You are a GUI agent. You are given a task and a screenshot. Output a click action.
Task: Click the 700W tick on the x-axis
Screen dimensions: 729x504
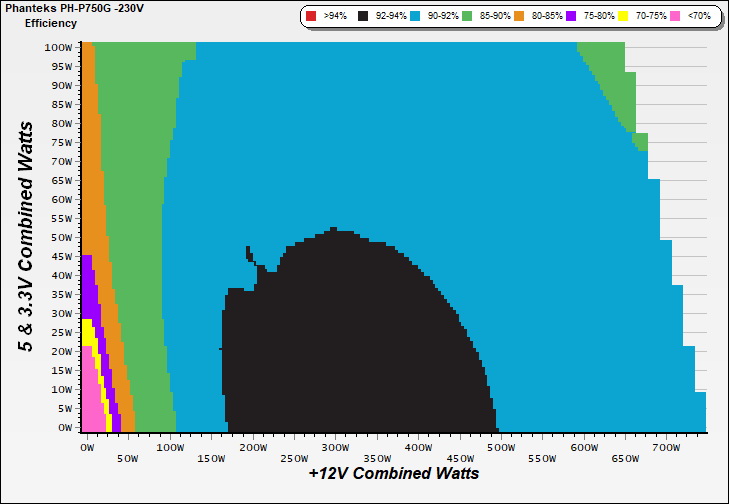666,449
